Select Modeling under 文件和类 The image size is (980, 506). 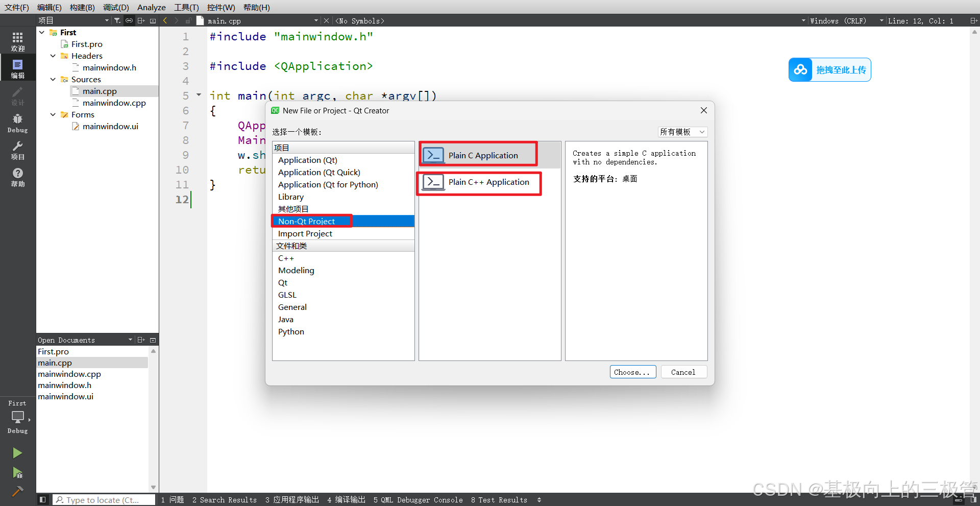[343, 270]
